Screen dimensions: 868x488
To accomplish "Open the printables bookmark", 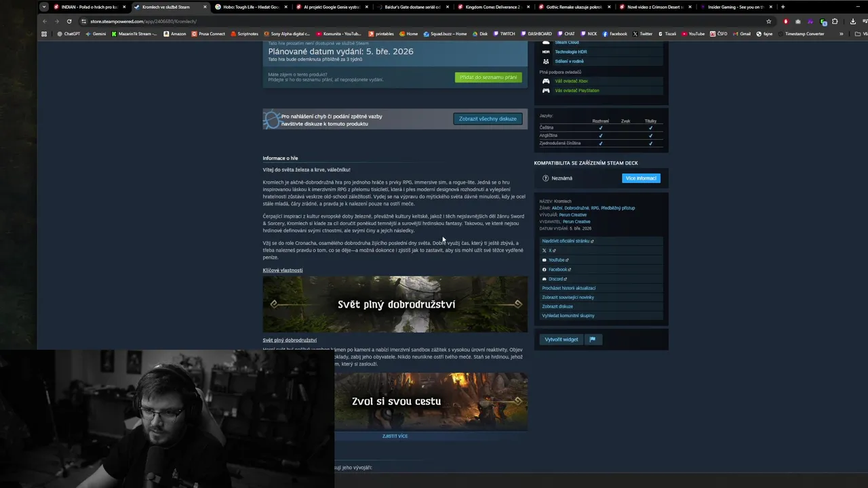I will [x=381, y=34].
